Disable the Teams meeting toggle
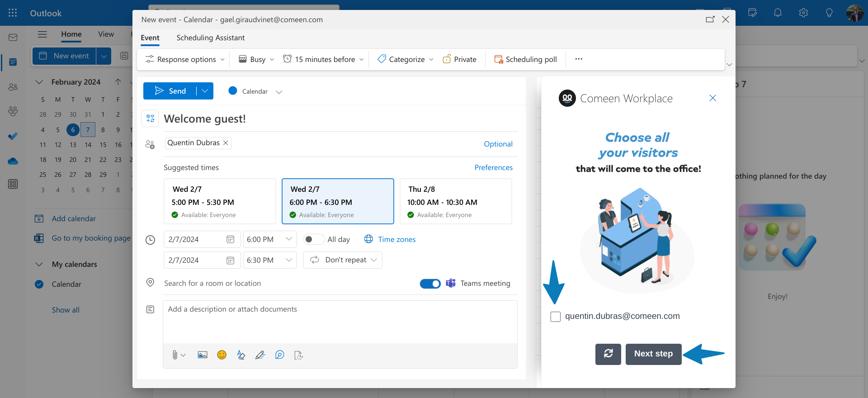Image resolution: width=868 pixels, height=398 pixels. point(430,284)
